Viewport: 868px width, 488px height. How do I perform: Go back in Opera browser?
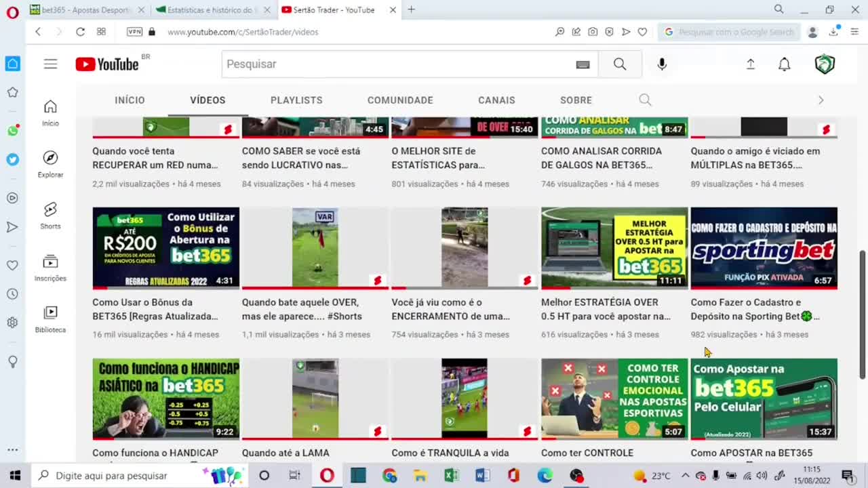coord(38,32)
